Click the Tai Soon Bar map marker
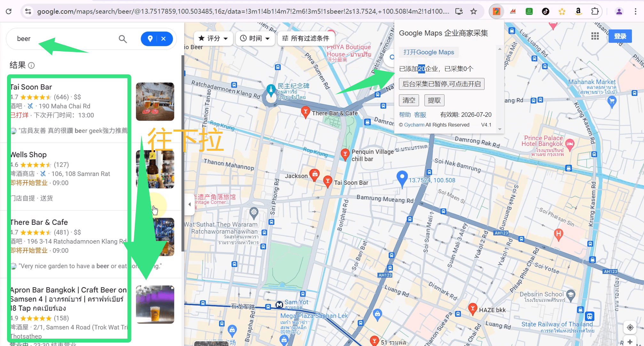The image size is (644, 346). 327,182
